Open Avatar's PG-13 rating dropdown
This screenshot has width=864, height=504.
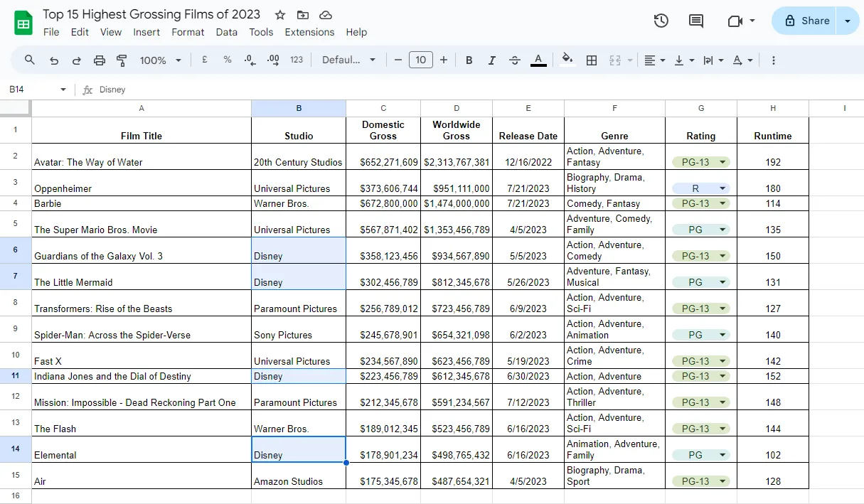pos(723,162)
